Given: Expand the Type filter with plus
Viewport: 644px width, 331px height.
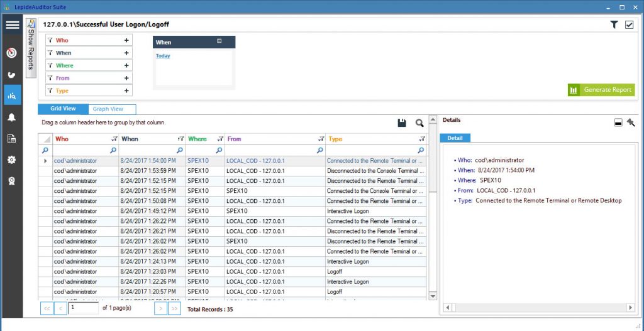Looking at the screenshot, I should (x=126, y=90).
